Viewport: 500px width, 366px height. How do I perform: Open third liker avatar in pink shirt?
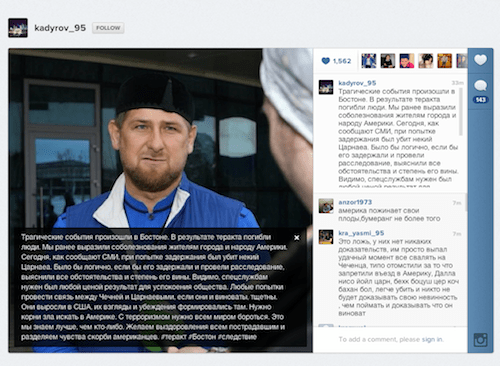pos(407,61)
